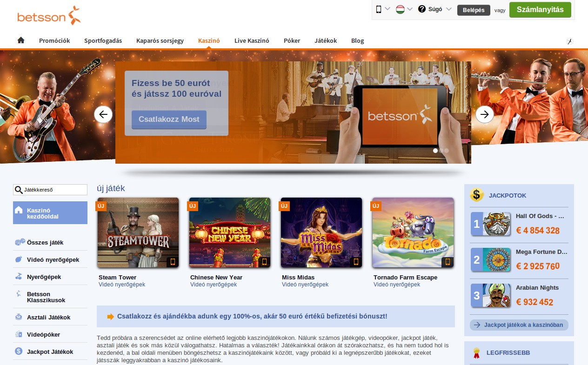Image resolution: width=588 pixels, height=365 pixels.
Task: Click the arrow icon in Jackpot játékok link
Action: click(x=477, y=325)
